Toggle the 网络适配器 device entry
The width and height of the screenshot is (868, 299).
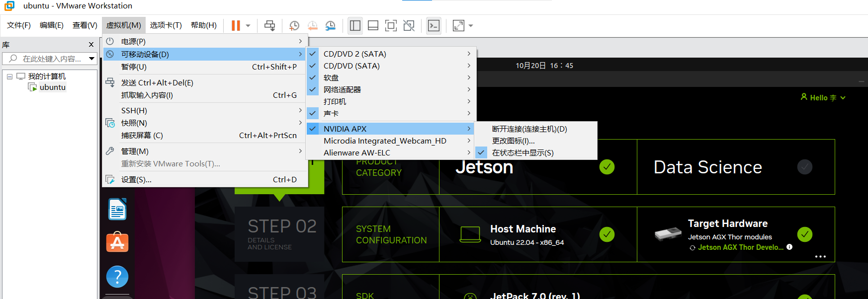click(x=391, y=89)
